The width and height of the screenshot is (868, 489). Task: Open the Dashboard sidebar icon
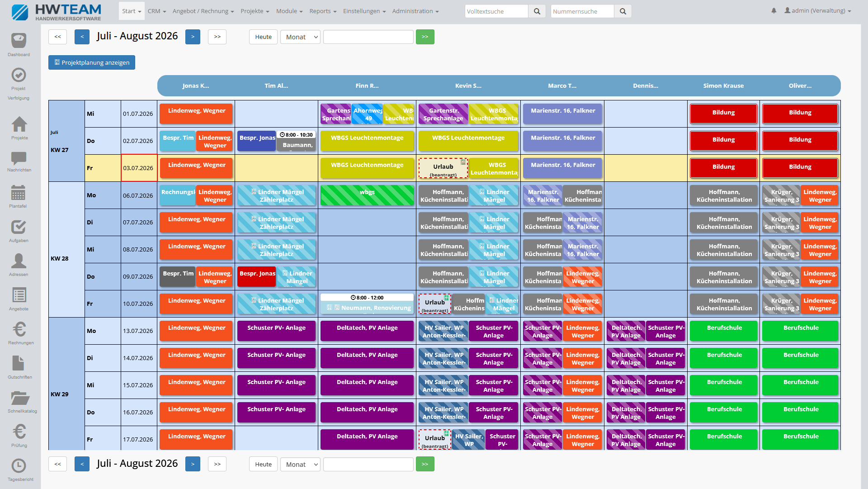(19, 41)
